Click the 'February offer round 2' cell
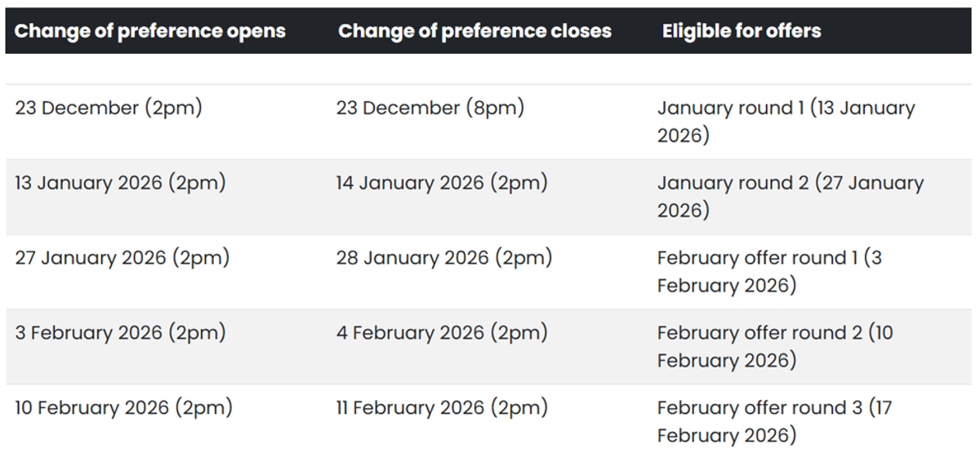 coord(775,347)
